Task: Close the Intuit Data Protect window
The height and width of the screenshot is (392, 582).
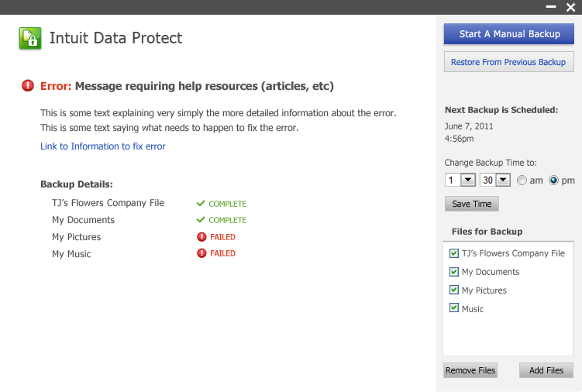Action: point(571,7)
